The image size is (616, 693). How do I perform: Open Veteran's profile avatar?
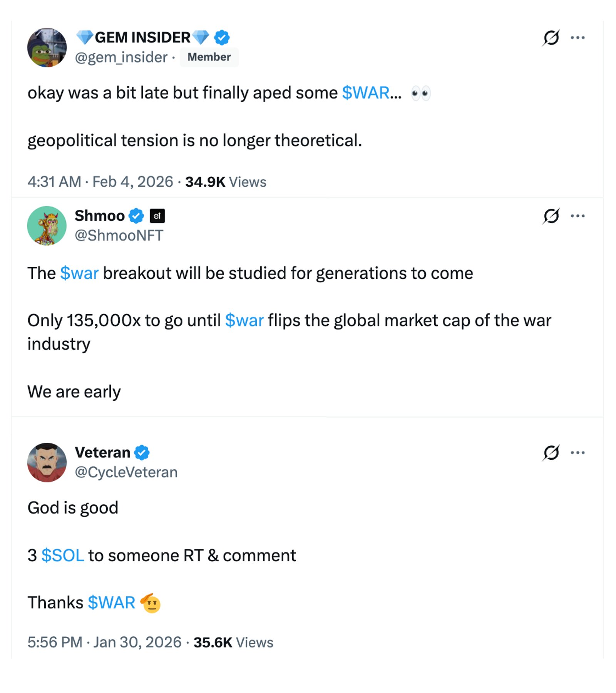[x=47, y=462]
